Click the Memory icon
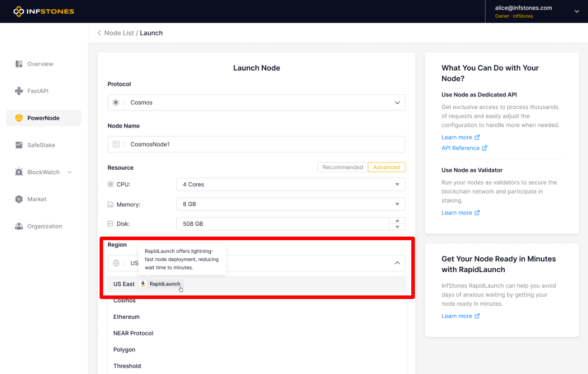Screen dimensions: 588x374 click(111, 204)
